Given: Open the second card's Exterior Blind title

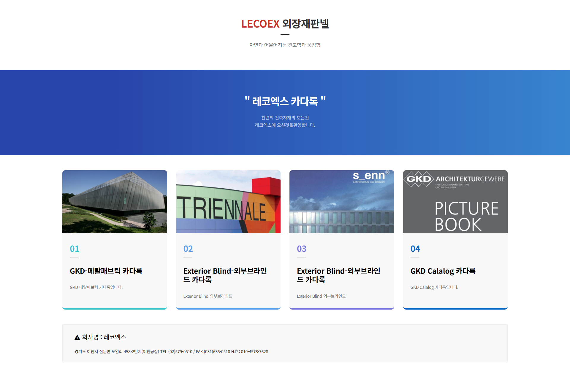Looking at the screenshot, I should 225,275.
